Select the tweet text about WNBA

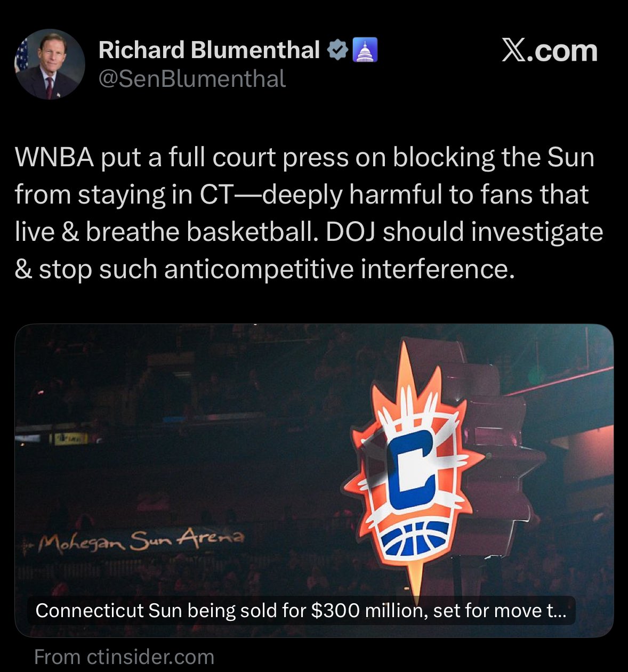pos(309,213)
